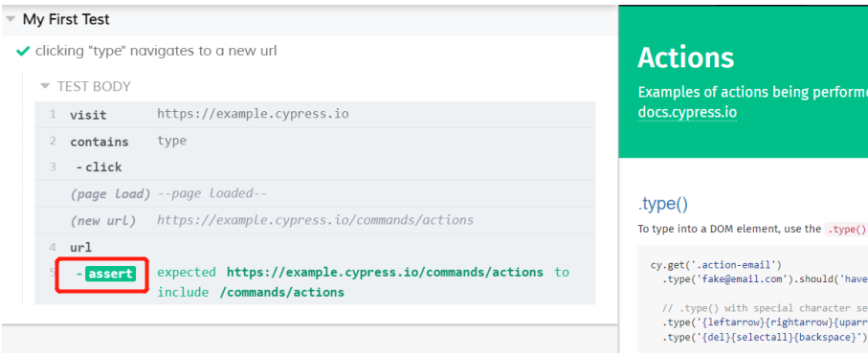Select the passing test title row
The width and height of the screenshot is (868, 354).
[310, 52]
